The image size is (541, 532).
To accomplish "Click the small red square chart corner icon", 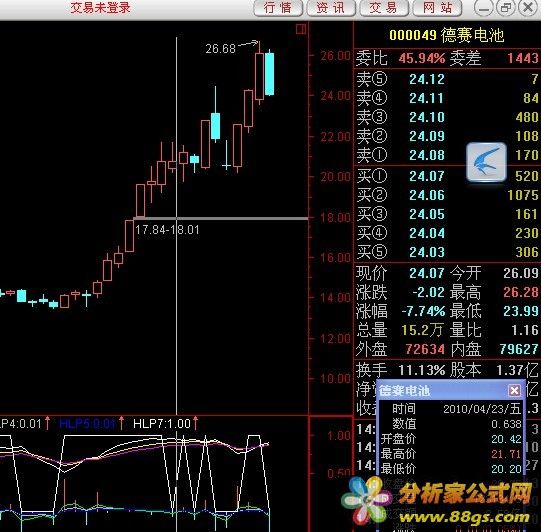I will click(301, 29).
